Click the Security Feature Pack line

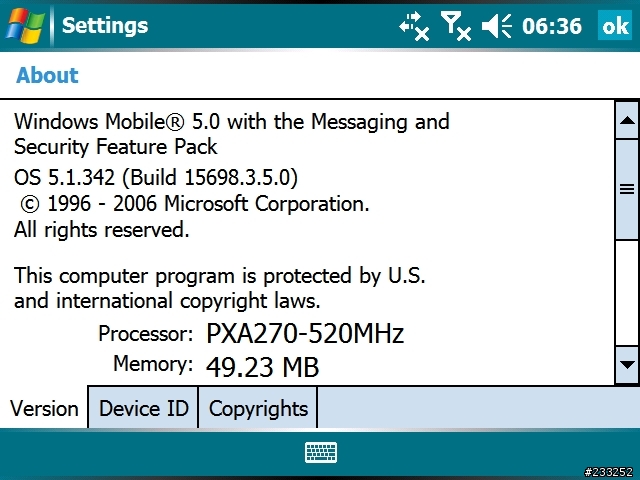pyautogui.click(x=116, y=147)
